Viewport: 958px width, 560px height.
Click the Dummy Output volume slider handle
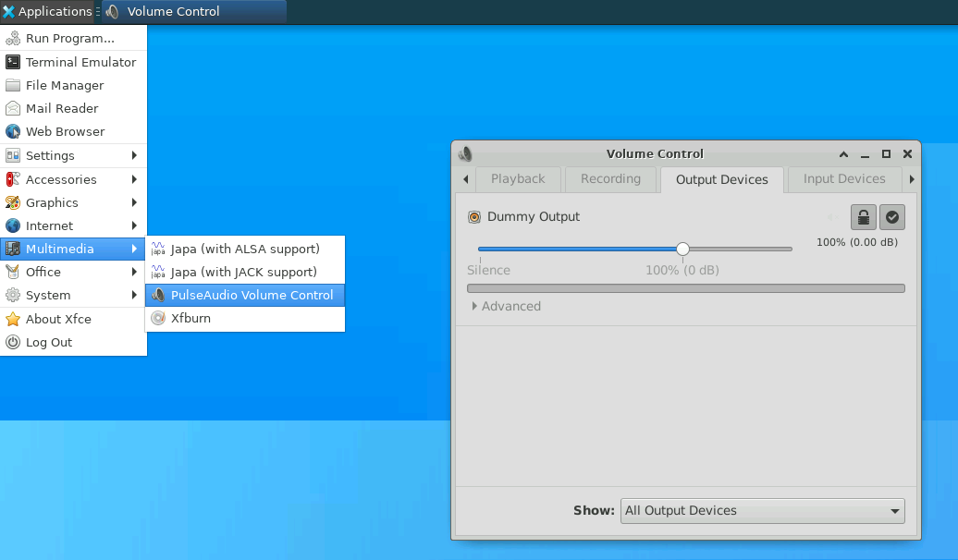[x=682, y=249]
